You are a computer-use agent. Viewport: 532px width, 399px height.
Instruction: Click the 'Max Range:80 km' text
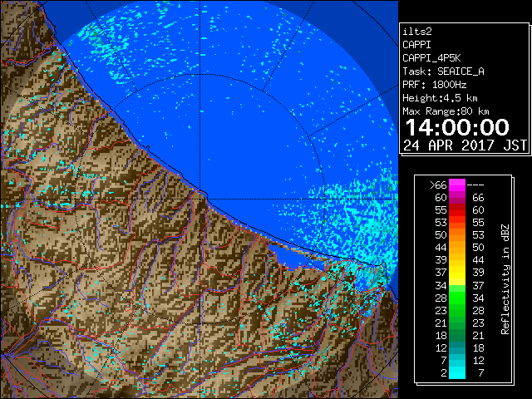click(446, 111)
